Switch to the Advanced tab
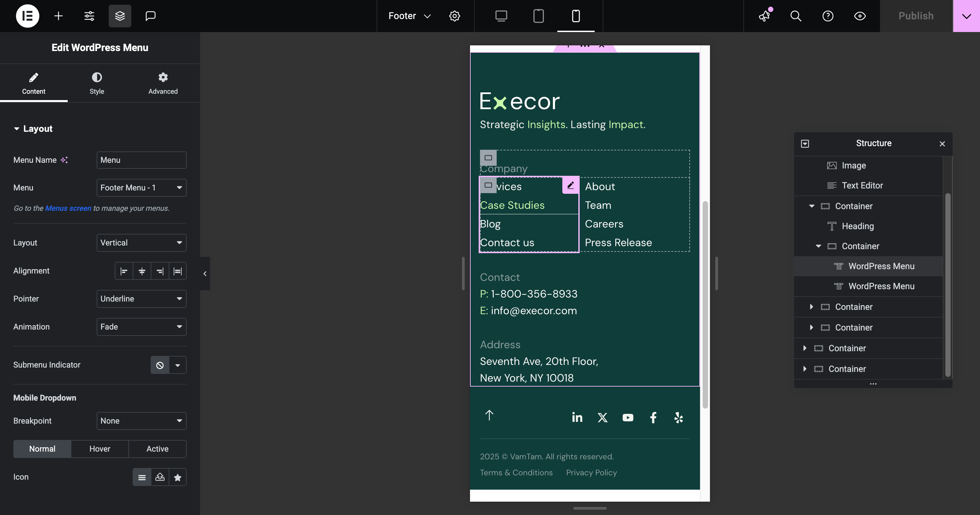This screenshot has width=980, height=515. (x=163, y=83)
